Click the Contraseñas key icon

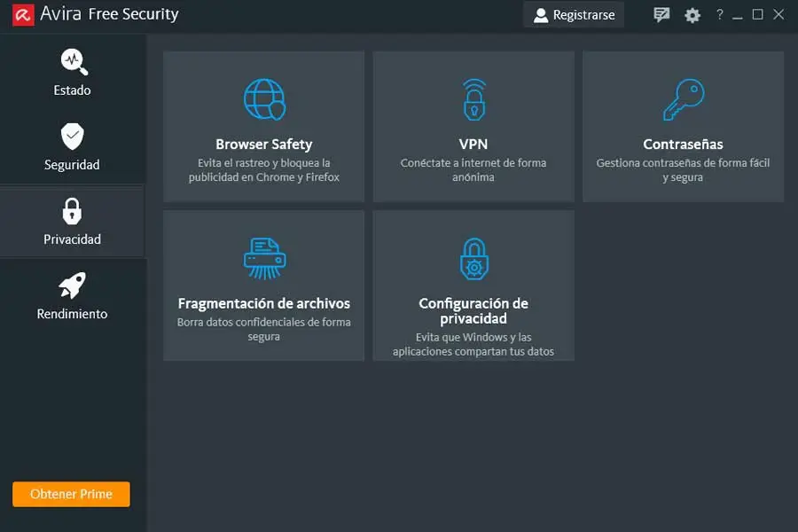pos(683,99)
